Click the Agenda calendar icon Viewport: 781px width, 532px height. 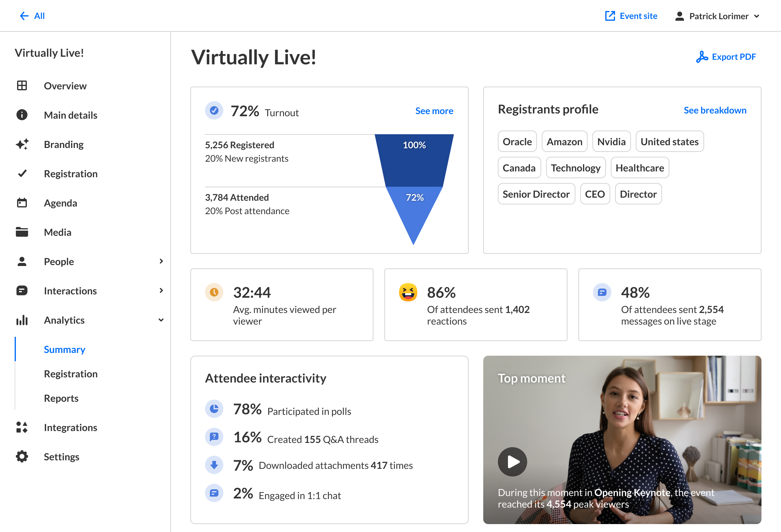(x=22, y=203)
